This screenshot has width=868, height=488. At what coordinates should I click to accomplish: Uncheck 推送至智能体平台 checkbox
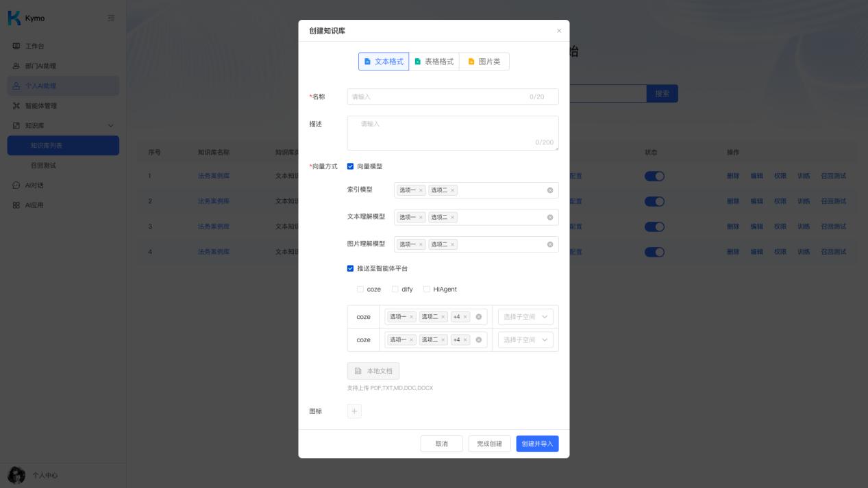350,268
